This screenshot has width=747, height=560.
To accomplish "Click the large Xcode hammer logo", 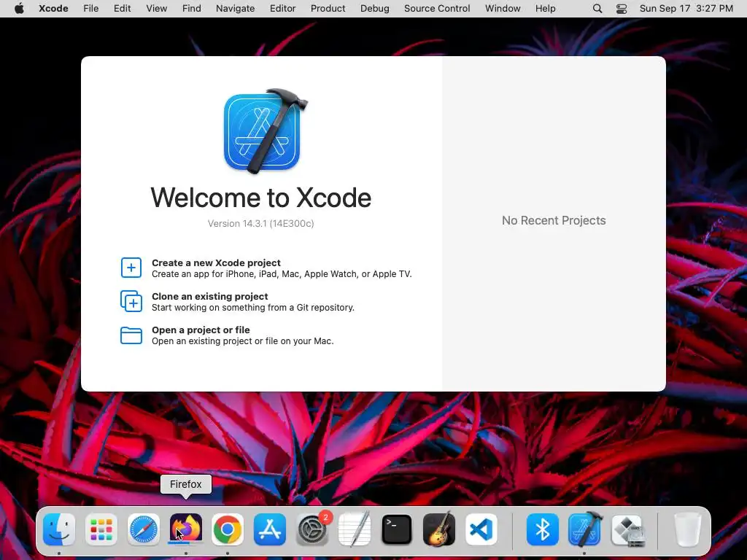I will coord(265,131).
